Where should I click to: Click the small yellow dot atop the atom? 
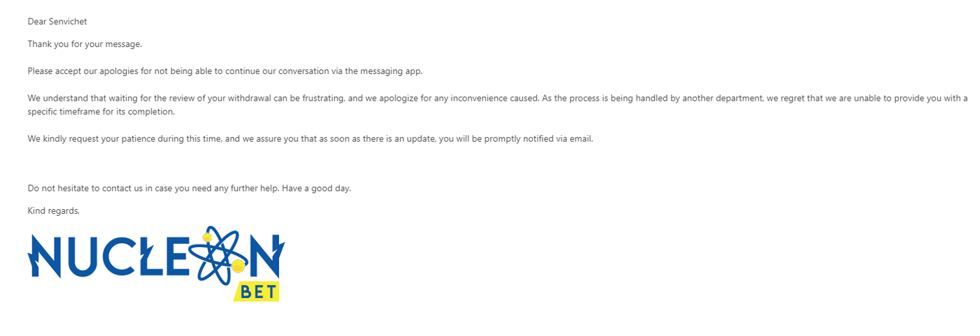click(208, 237)
